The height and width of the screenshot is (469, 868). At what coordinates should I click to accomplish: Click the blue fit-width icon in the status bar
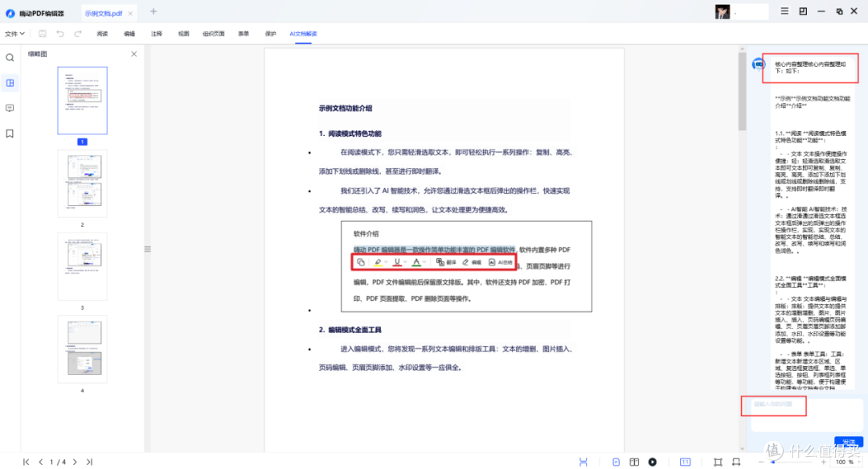[x=583, y=462]
